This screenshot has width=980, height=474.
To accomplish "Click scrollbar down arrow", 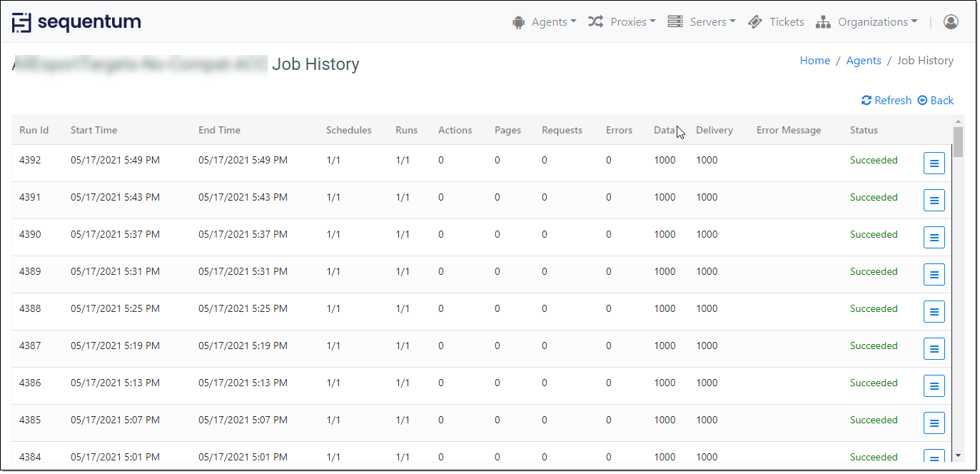I will pyautogui.click(x=958, y=455).
